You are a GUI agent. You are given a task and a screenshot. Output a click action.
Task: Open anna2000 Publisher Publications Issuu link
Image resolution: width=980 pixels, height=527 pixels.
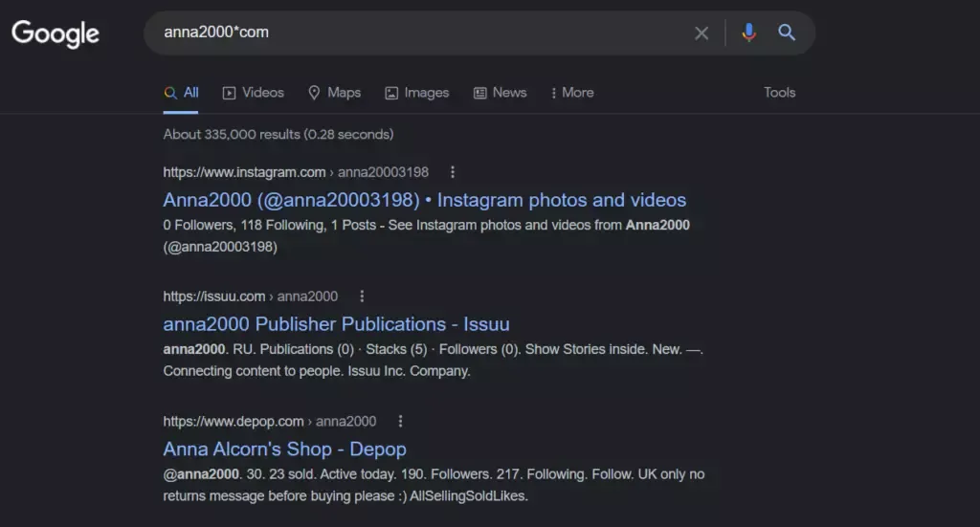[x=336, y=324]
